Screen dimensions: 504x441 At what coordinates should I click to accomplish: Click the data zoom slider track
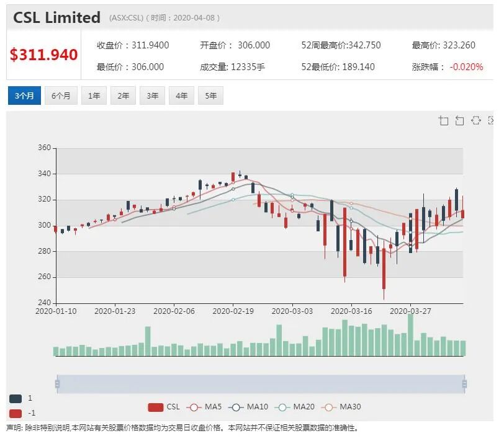point(261,384)
